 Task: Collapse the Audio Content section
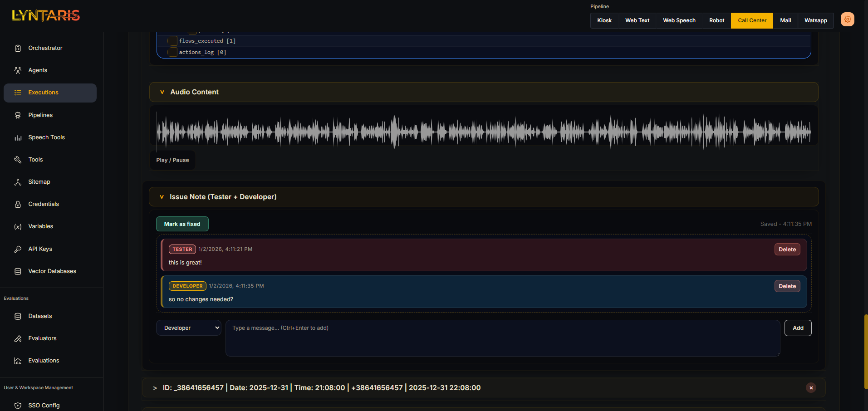(x=162, y=92)
